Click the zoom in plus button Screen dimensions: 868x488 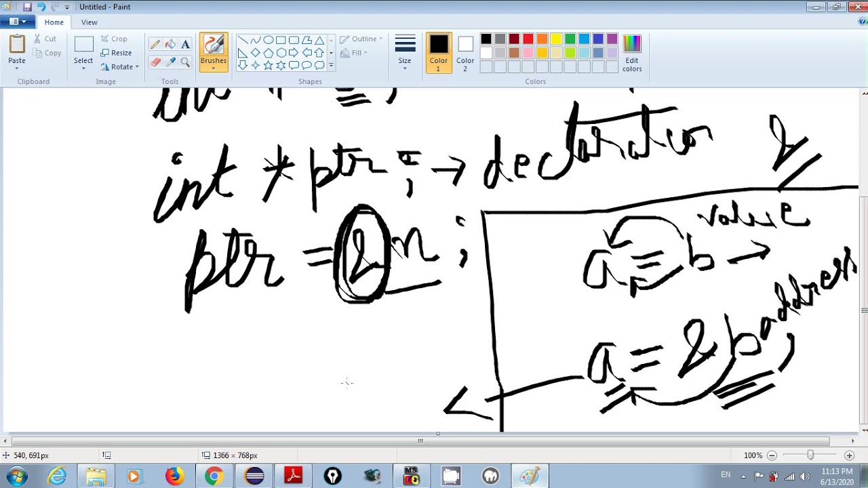pyautogui.click(x=849, y=455)
